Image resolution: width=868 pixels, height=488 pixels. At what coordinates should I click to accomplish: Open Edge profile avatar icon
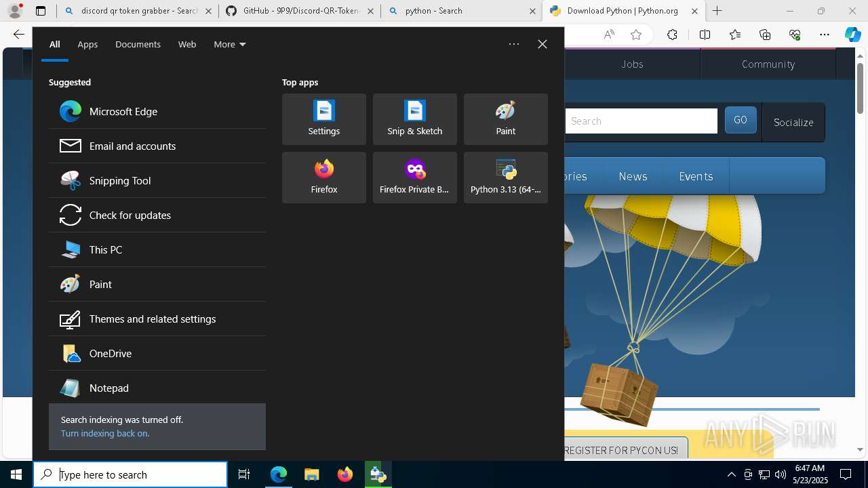click(15, 11)
